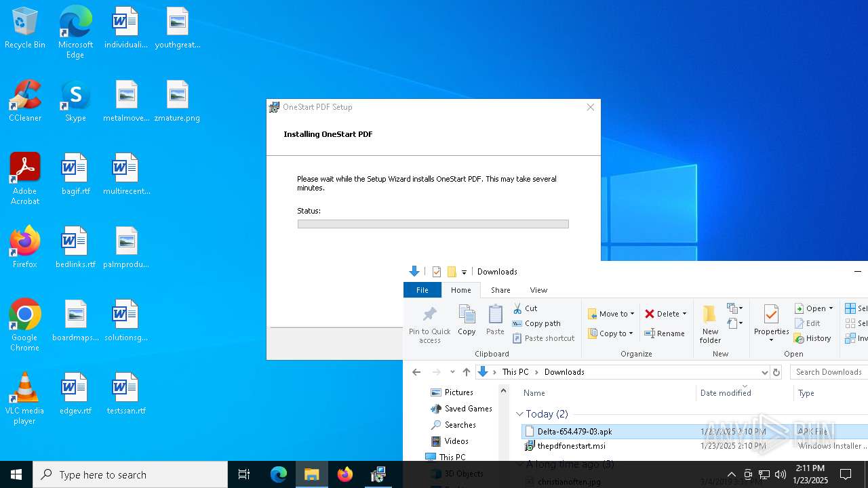The width and height of the screenshot is (868, 488).
Task: Open Customize Quick Access Toolbar dropdown
Action: point(464,272)
